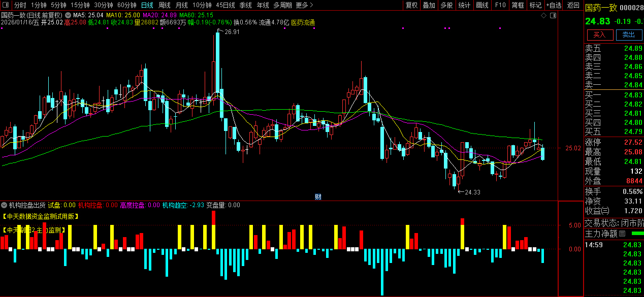The width and height of the screenshot is (644, 297).
Task: Select the 季线 period tab
Action: tap(246, 5)
